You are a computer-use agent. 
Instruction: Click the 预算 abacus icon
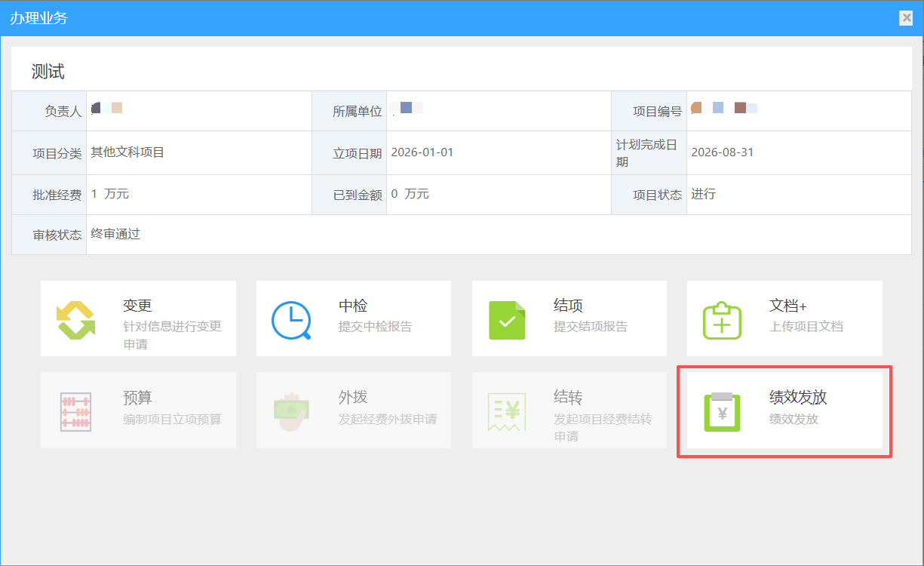[x=76, y=411]
